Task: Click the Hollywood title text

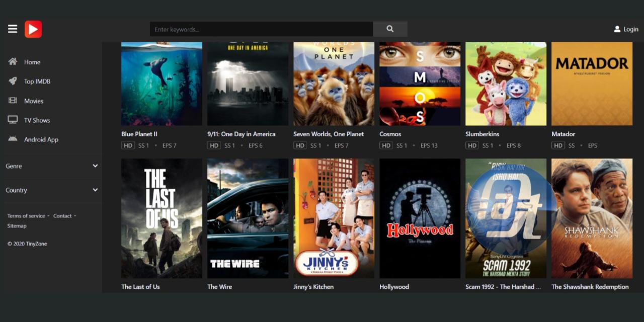Action: coord(394,287)
